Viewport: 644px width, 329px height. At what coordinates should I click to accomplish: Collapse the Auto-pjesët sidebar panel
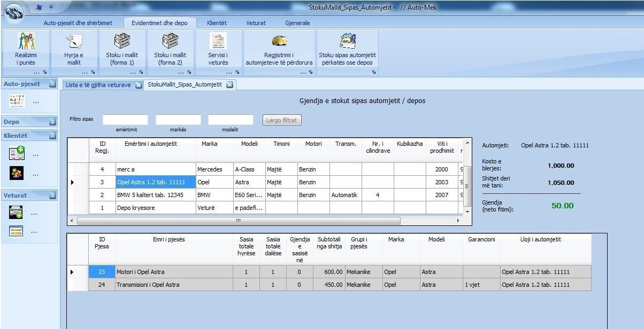[52, 84]
